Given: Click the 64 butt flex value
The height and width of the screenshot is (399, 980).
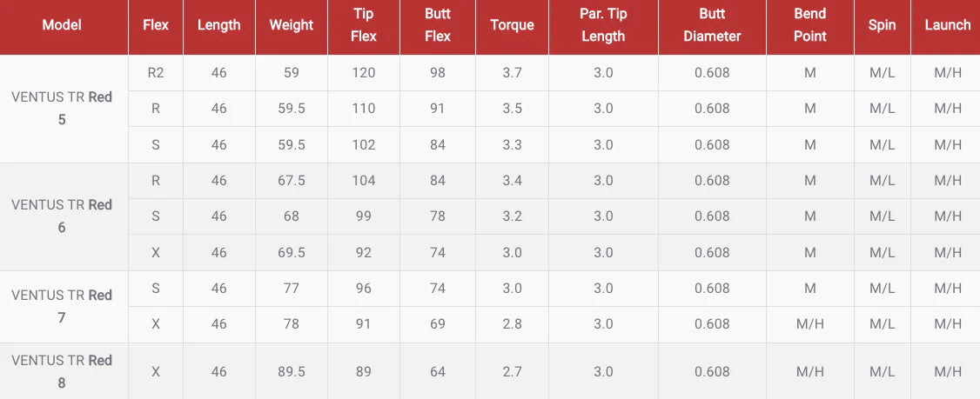Looking at the screenshot, I should point(438,371).
